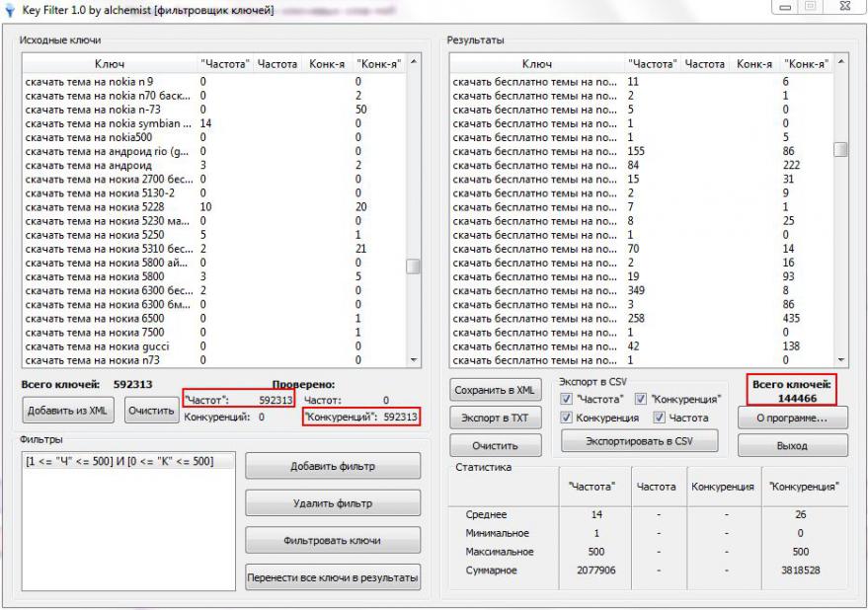This screenshot has height=610, width=868.
Task: Select row 'скачать тема на нокиа 5800' with frequency 3
Action: click(x=214, y=276)
